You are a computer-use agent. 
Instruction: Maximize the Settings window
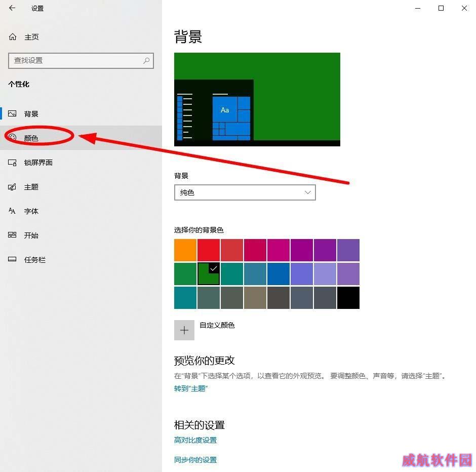[x=441, y=8]
